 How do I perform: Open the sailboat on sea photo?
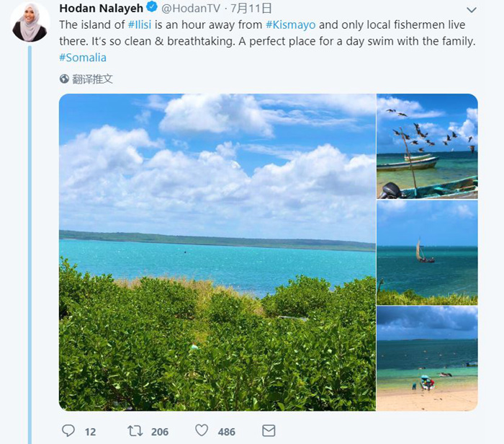coord(427,252)
